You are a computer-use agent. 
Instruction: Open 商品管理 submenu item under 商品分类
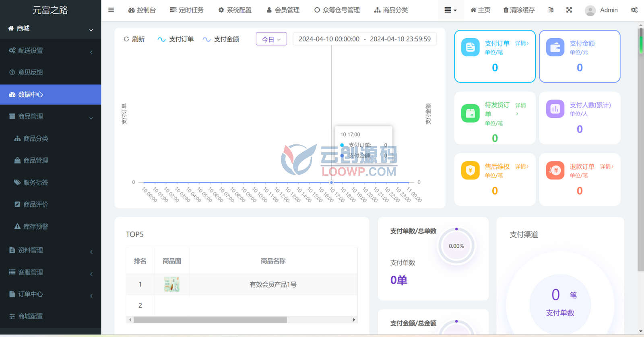tap(50, 160)
